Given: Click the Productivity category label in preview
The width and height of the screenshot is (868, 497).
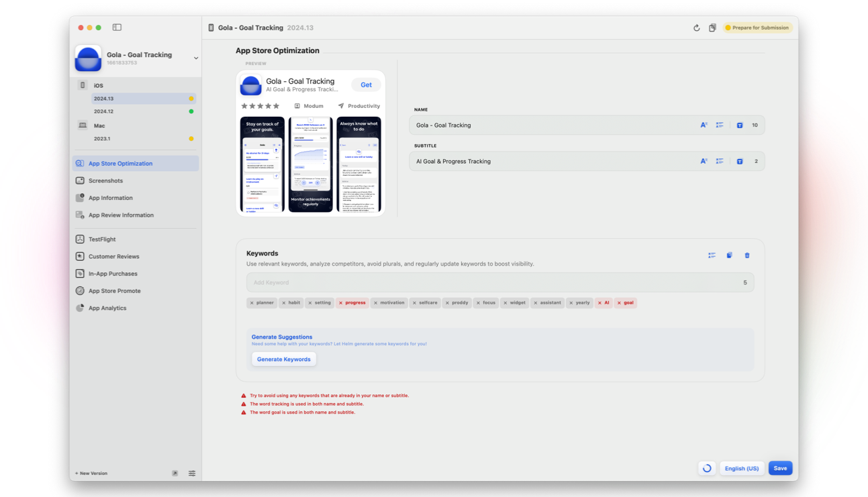Looking at the screenshot, I should coord(359,106).
